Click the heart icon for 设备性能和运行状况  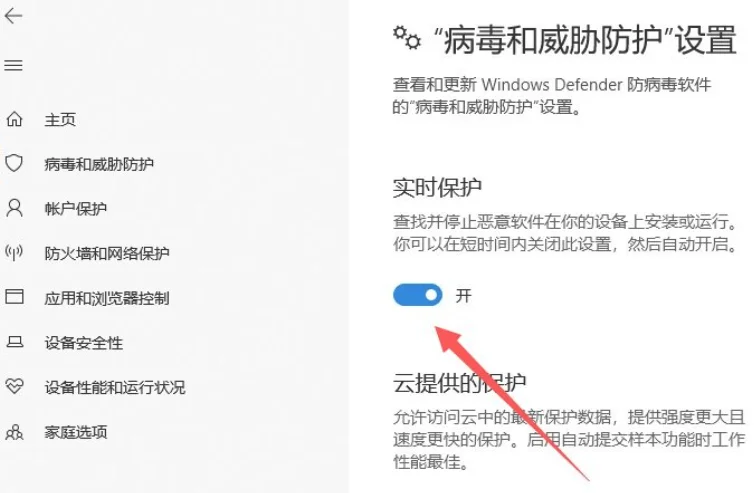pyautogui.click(x=14, y=386)
